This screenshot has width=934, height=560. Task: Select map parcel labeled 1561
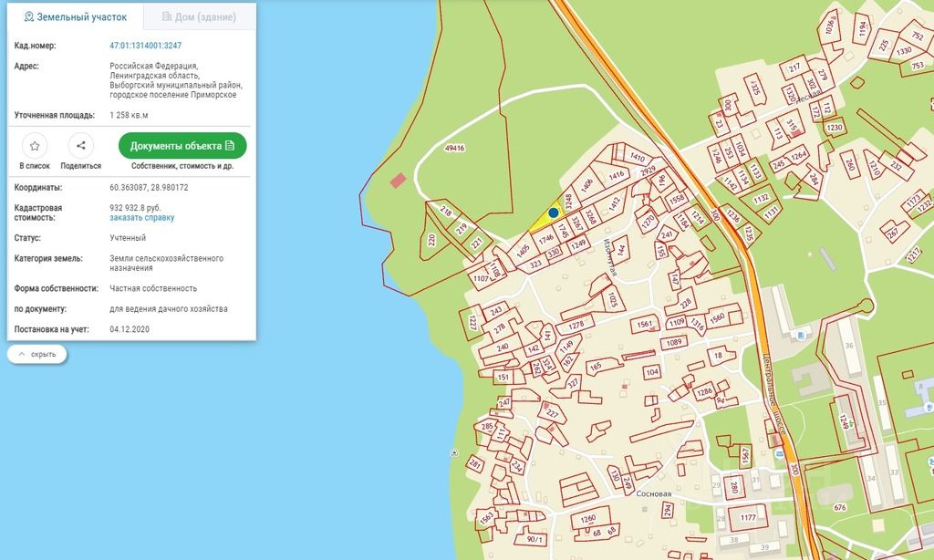click(645, 324)
